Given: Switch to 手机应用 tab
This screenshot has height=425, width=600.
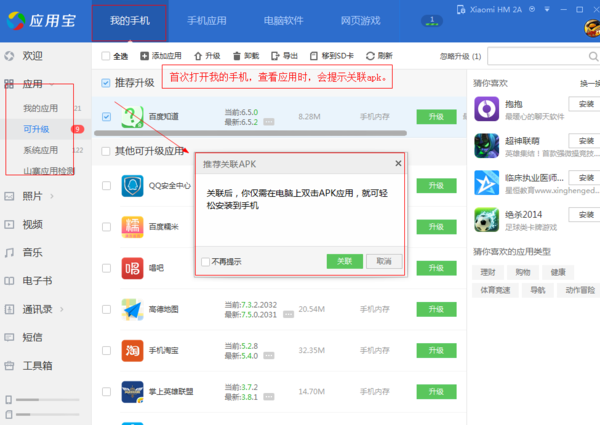Looking at the screenshot, I should tap(207, 21).
